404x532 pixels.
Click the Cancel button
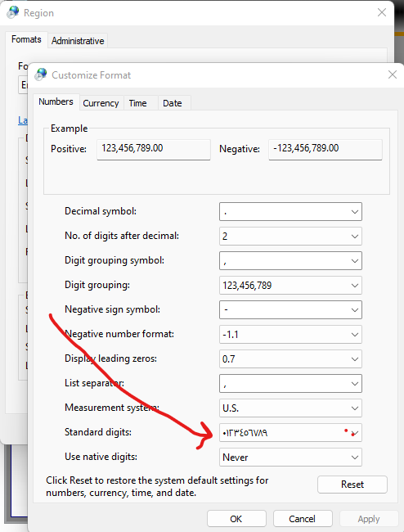pos(303,519)
